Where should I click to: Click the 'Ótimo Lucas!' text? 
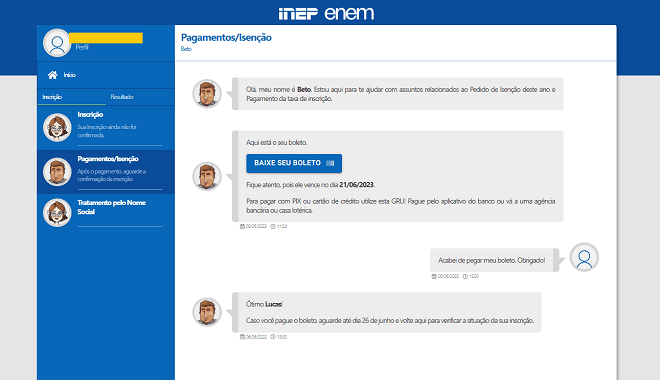pos(264,304)
